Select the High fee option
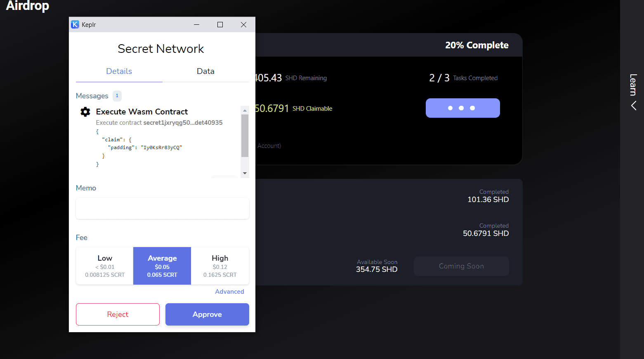Image resolution: width=644 pixels, height=359 pixels. [220, 266]
